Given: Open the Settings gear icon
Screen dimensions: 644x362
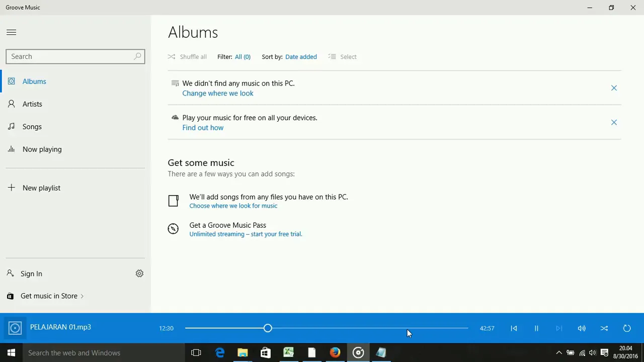Looking at the screenshot, I should (x=139, y=274).
